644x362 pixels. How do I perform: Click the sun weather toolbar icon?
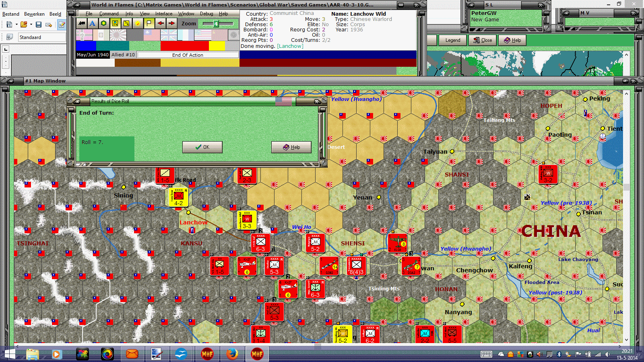[138, 23]
